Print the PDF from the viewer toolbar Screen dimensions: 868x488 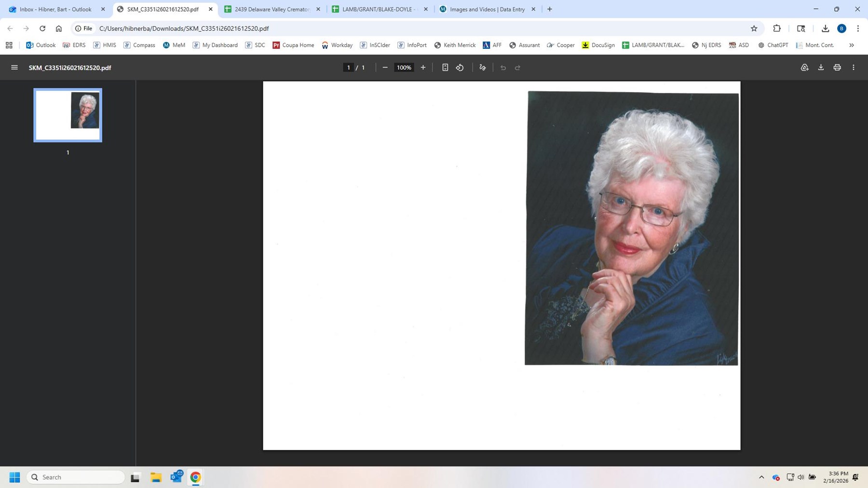coord(837,67)
